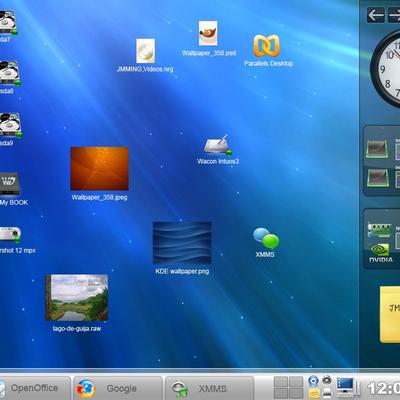Click the upper CPU chip monitor icon

[377, 148]
